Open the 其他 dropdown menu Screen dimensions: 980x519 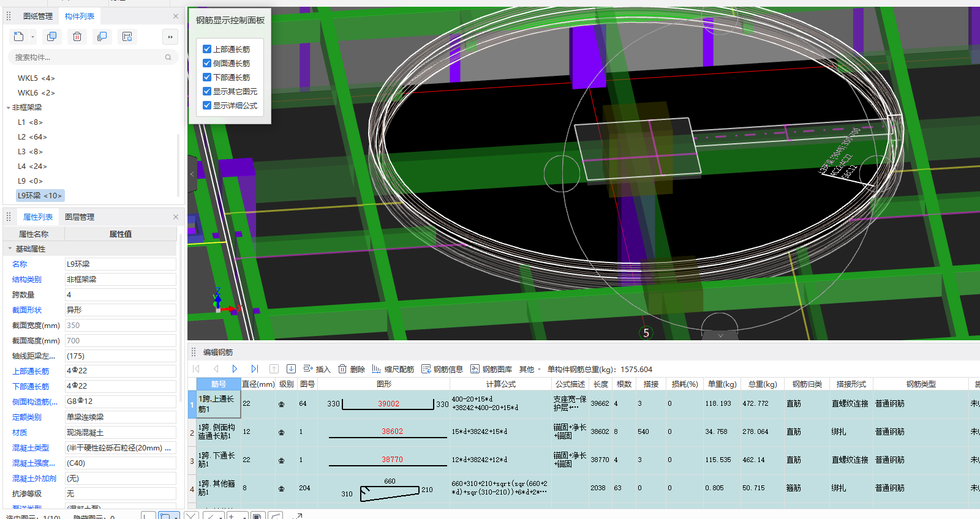click(x=530, y=369)
